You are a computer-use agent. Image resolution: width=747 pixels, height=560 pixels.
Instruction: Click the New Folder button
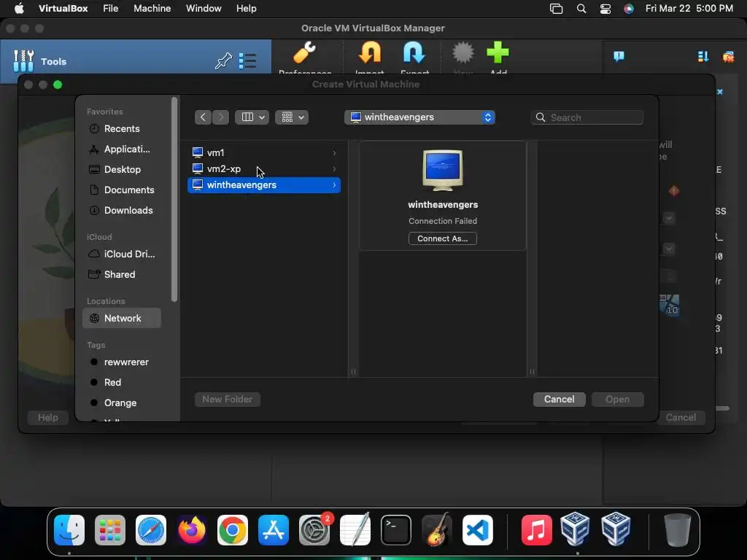tap(228, 400)
